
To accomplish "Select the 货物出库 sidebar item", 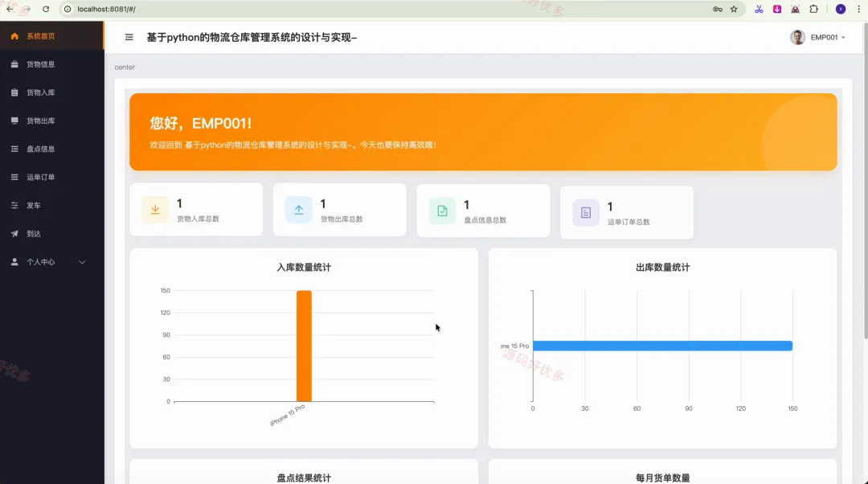I will (51, 121).
